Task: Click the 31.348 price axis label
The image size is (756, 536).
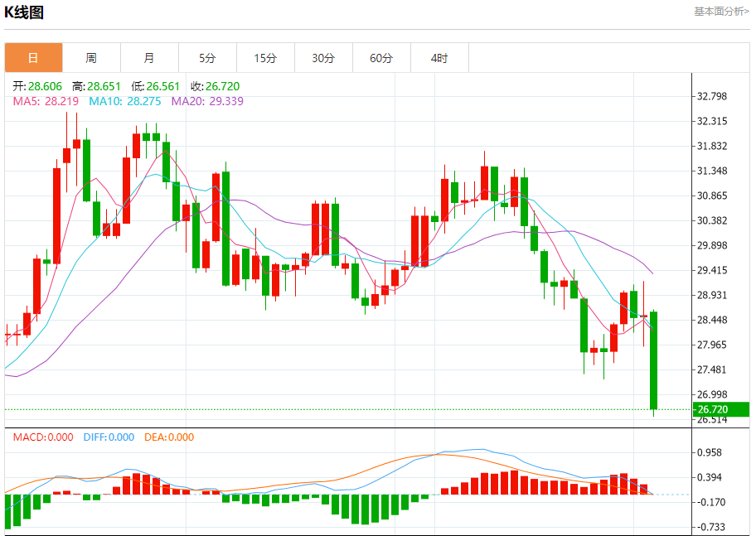Action: (712, 171)
